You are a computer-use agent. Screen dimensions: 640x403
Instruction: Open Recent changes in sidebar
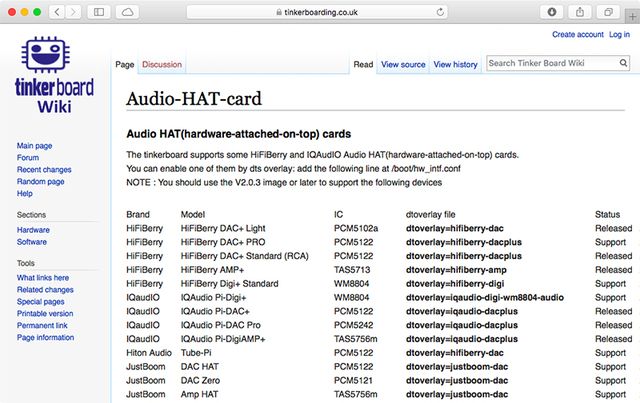44,170
